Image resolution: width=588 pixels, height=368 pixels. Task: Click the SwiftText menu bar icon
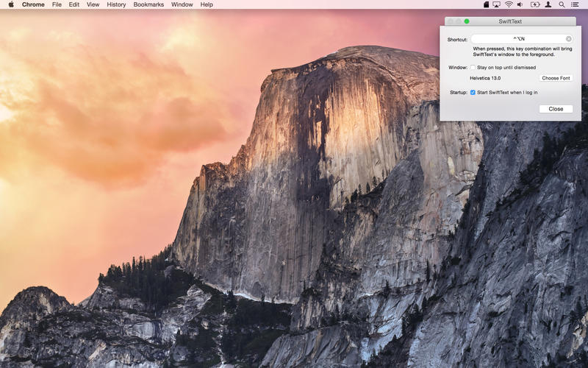pos(486,4)
